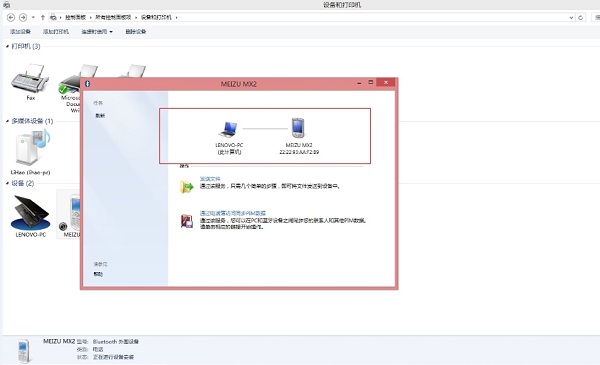Go forward with the Forward arrow
Screen dimensions: 600x365
[x=23, y=17]
